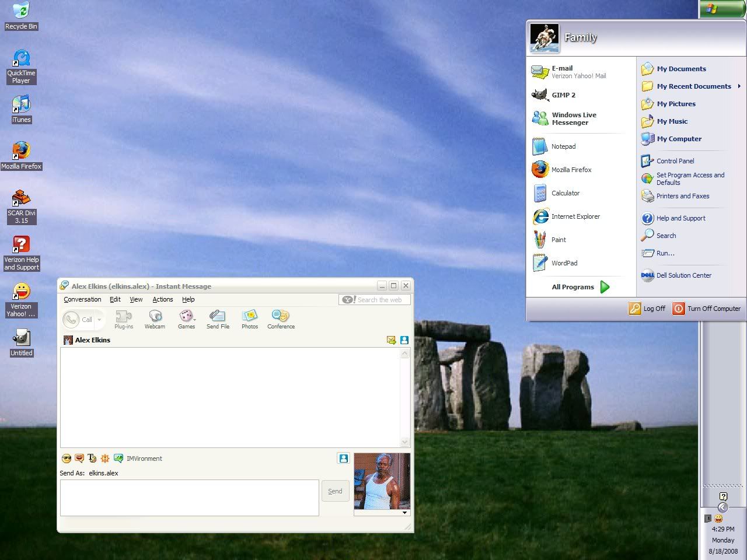The width and height of the screenshot is (747, 560).
Task: Click the Webcam icon in Messenger toolbar
Action: (x=155, y=319)
